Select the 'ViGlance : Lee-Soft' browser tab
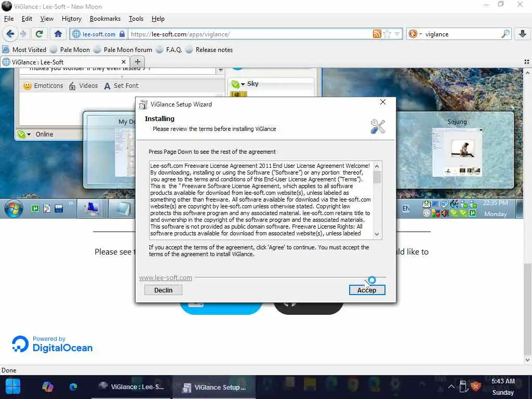532x399 pixels. click(x=64, y=62)
